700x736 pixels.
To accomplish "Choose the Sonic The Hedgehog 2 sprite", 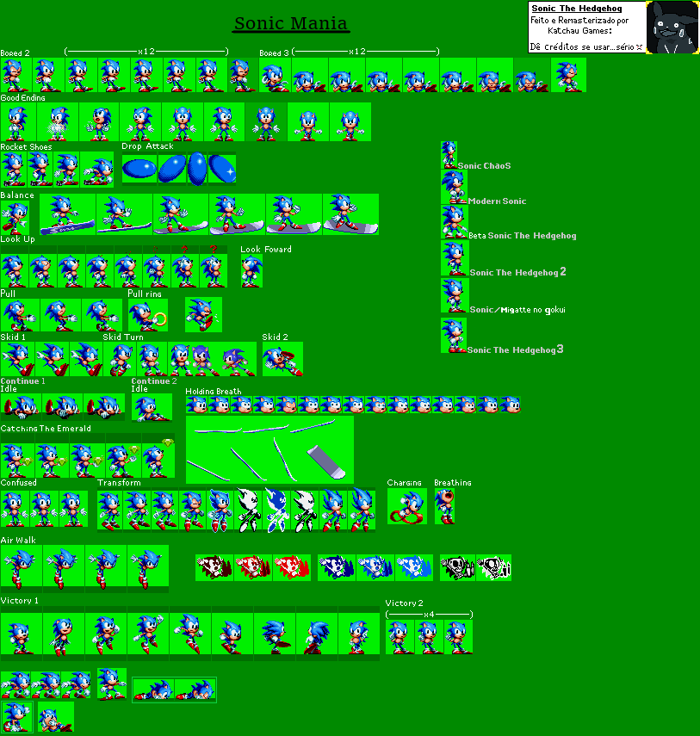I will (455, 258).
